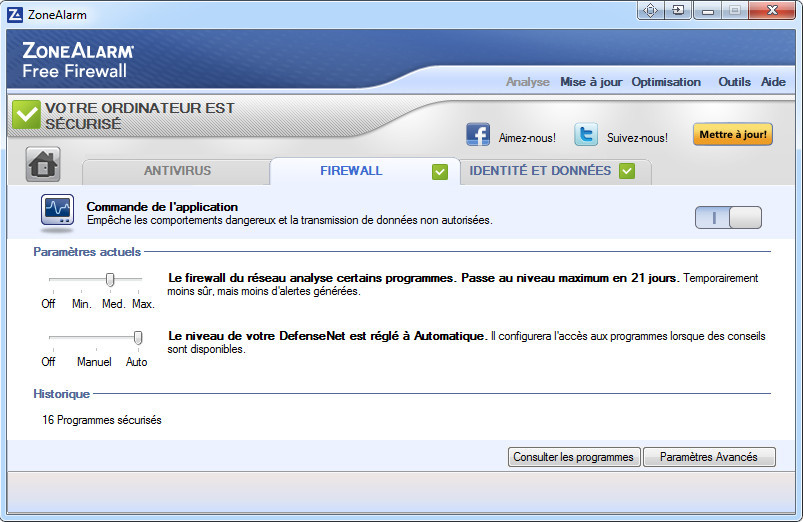This screenshot has height=522, width=803.
Task: Open the Mise à jour menu
Action: pyautogui.click(x=591, y=82)
